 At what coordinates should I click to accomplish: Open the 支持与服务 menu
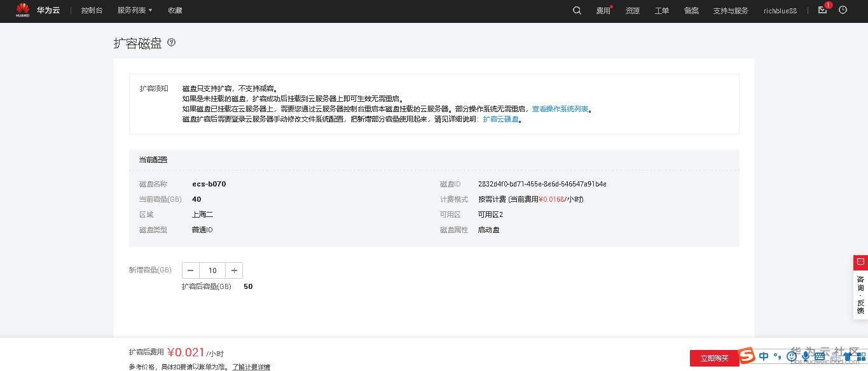click(x=731, y=11)
